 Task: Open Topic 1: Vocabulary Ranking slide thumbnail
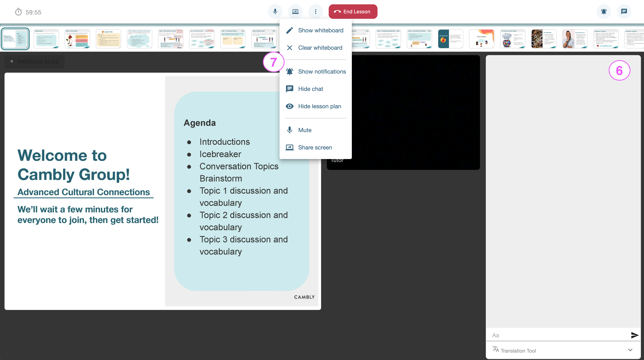[233, 39]
